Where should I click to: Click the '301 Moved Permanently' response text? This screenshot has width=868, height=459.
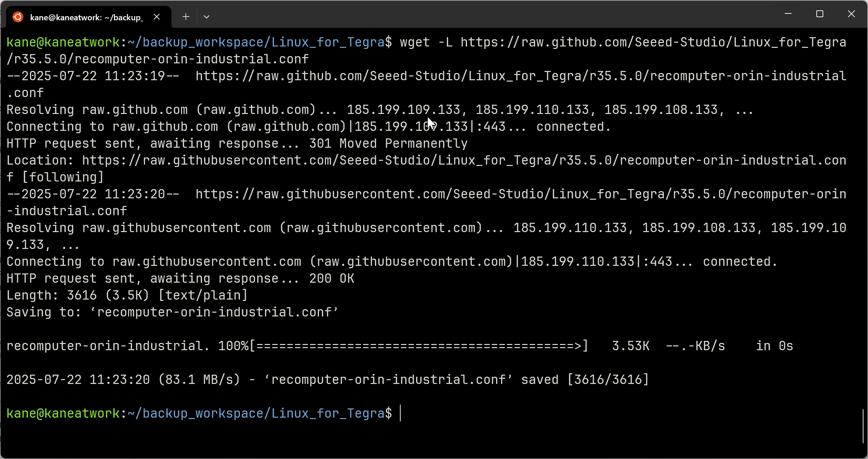tap(388, 144)
